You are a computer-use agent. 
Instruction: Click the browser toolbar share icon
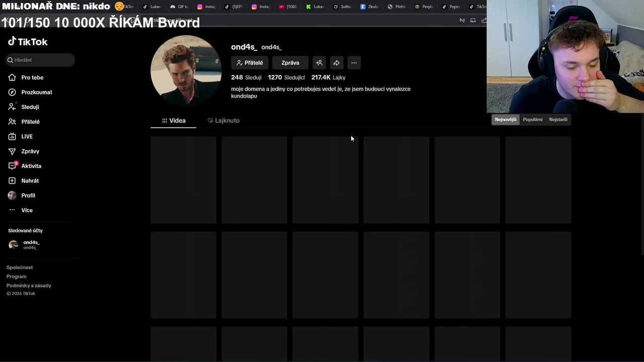tap(484, 20)
